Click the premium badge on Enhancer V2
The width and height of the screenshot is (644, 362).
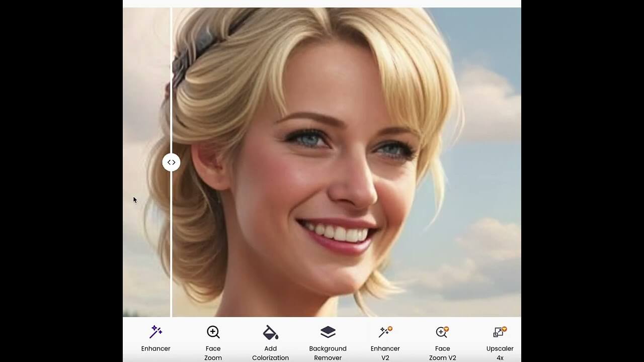[390, 329]
